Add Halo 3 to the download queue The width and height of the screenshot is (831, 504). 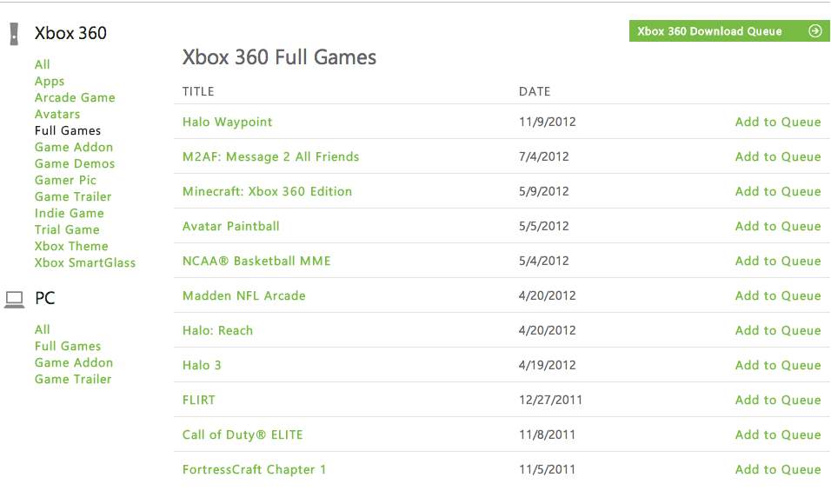point(777,365)
